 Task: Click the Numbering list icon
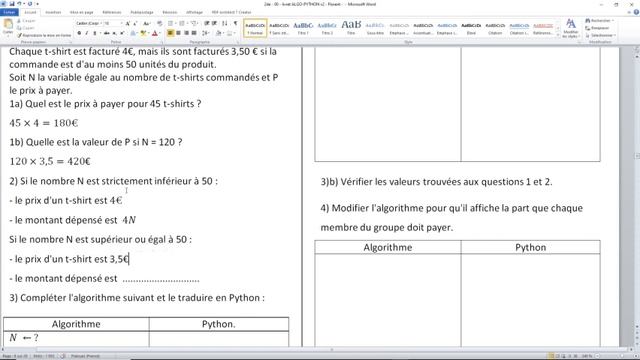point(182,24)
